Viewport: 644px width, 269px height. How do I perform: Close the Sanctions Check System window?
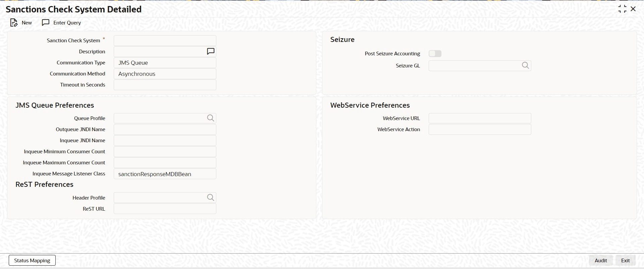[x=633, y=9]
